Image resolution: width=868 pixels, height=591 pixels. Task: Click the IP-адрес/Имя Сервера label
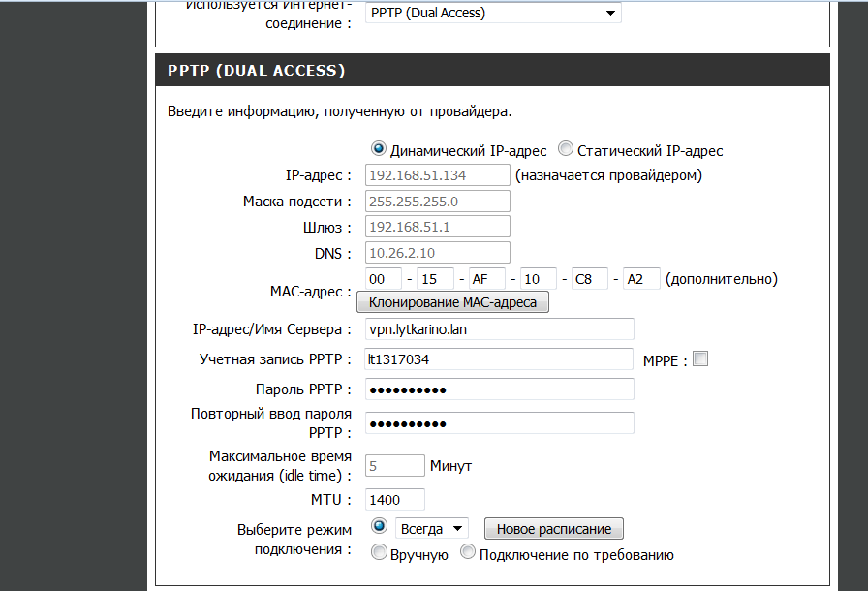tap(272, 329)
